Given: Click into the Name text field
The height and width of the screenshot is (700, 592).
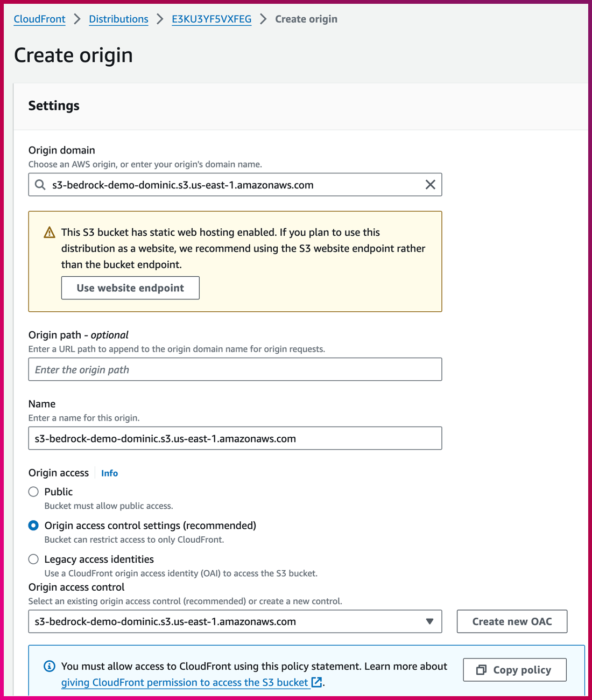Looking at the screenshot, I should [x=235, y=439].
